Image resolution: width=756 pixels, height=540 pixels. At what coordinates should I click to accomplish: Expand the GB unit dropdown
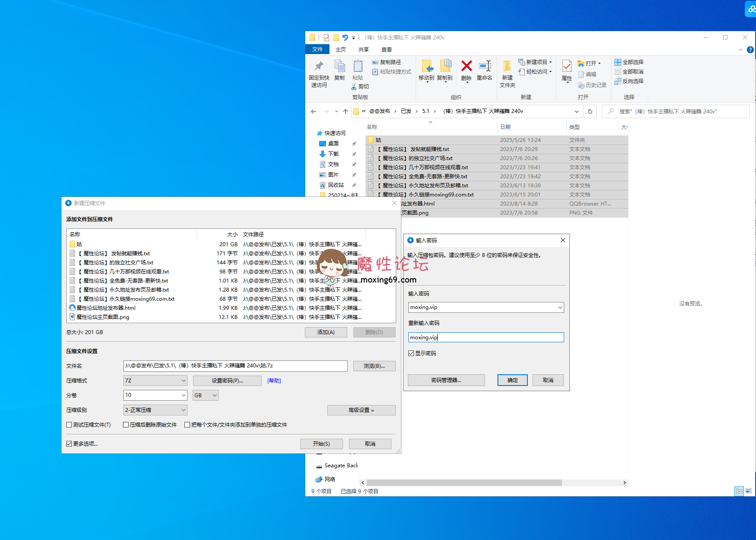[205, 395]
